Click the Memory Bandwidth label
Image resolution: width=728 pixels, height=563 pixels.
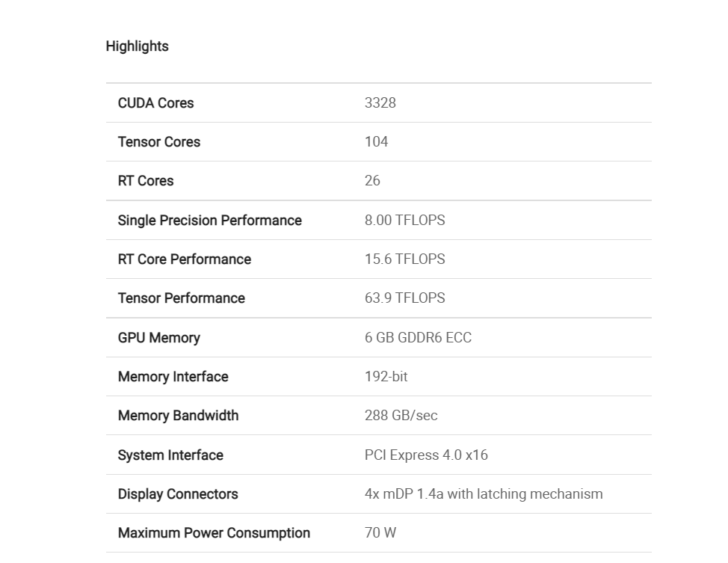click(178, 416)
